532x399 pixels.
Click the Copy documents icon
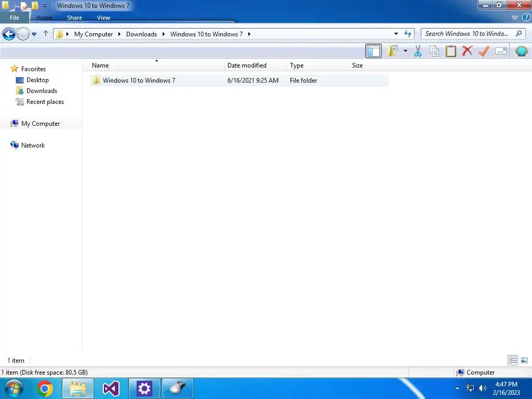pyautogui.click(x=434, y=51)
